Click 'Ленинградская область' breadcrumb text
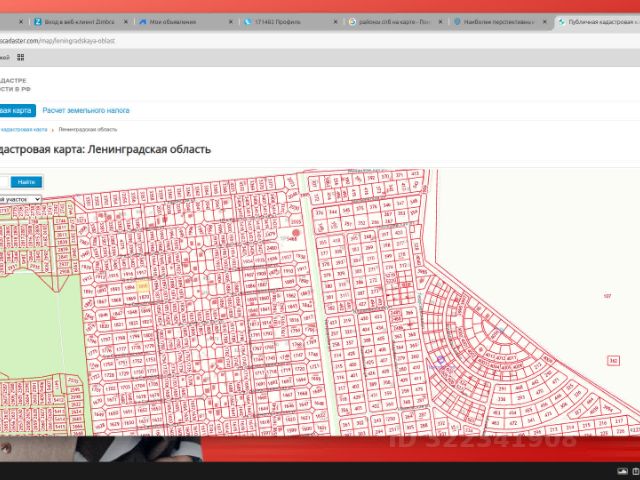This screenshot has width=640, height=480. 88,129
